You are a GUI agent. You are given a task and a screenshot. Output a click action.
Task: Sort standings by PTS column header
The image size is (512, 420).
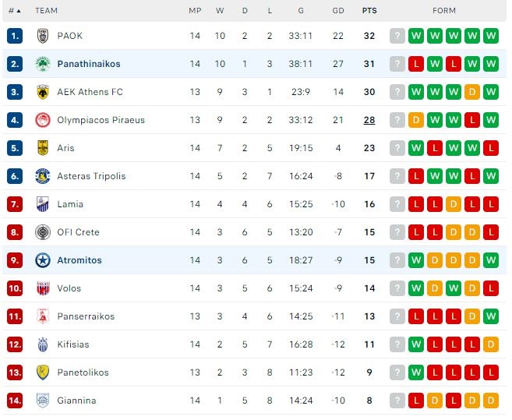[x=369, y=11]
